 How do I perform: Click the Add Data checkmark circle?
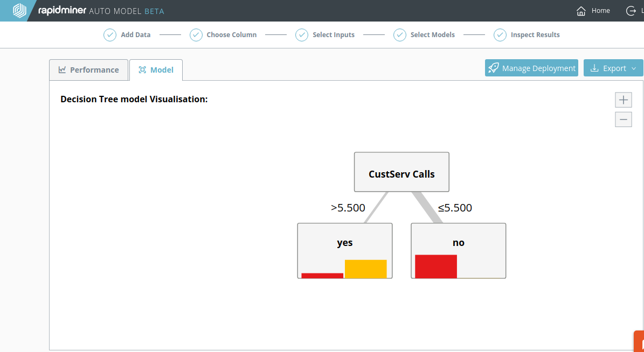point(110,35)
